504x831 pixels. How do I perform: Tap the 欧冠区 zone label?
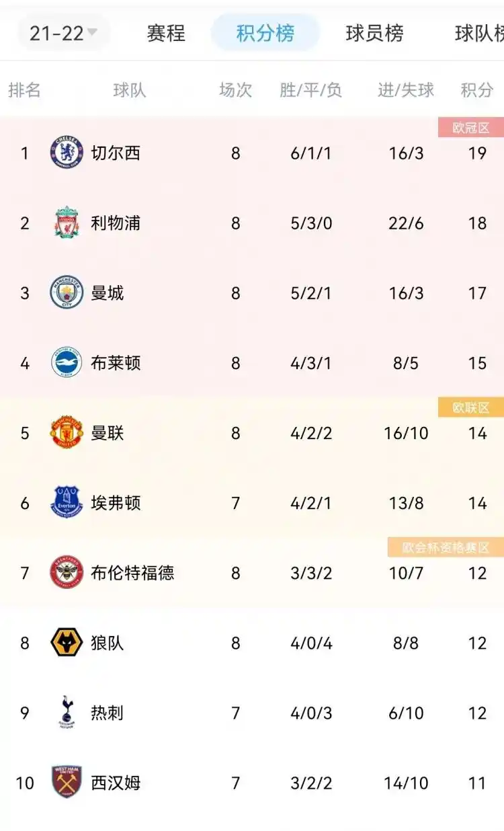[470, 127]
